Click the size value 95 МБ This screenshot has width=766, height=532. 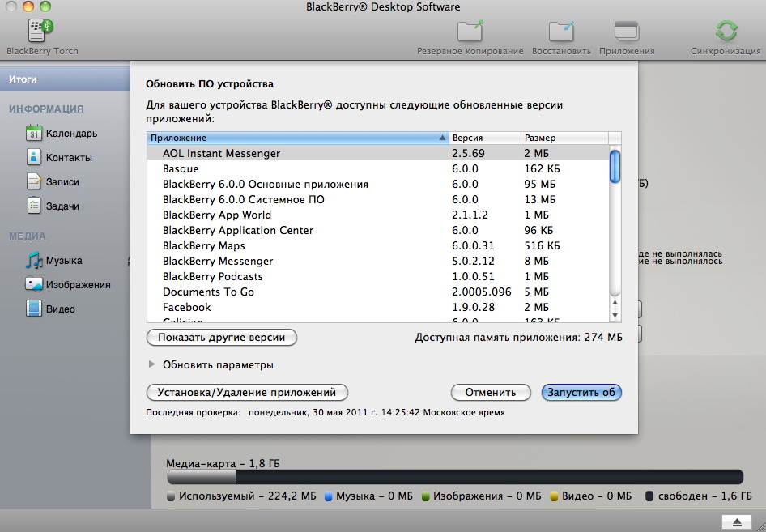pos(540,184)
